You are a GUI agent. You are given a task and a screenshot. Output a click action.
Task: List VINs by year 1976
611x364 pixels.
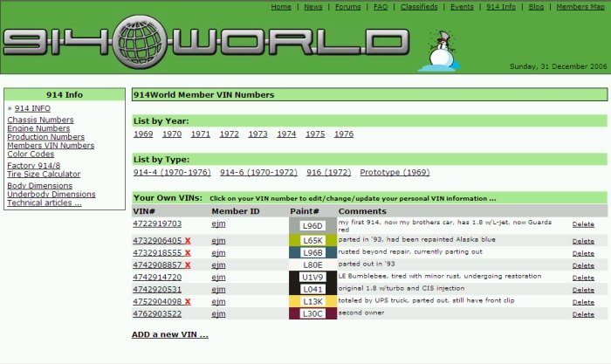[x=344, y=134]
